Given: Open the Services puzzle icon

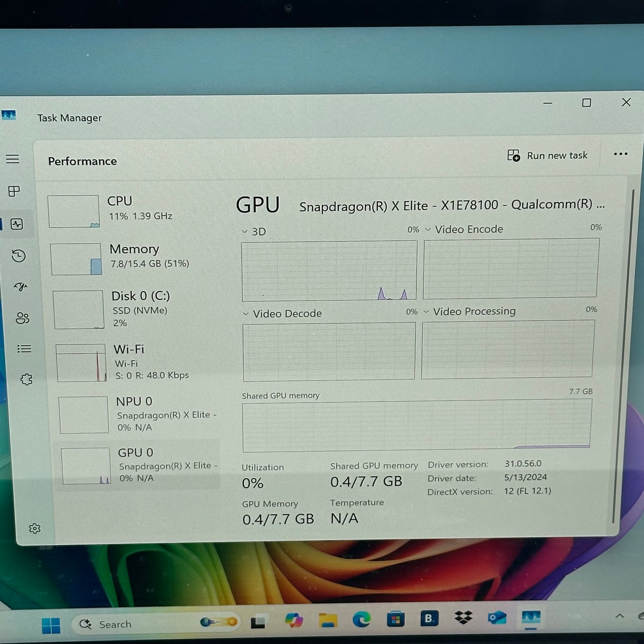Looking at the screenshot, I should pyautogui.click(x=26, y=379).
